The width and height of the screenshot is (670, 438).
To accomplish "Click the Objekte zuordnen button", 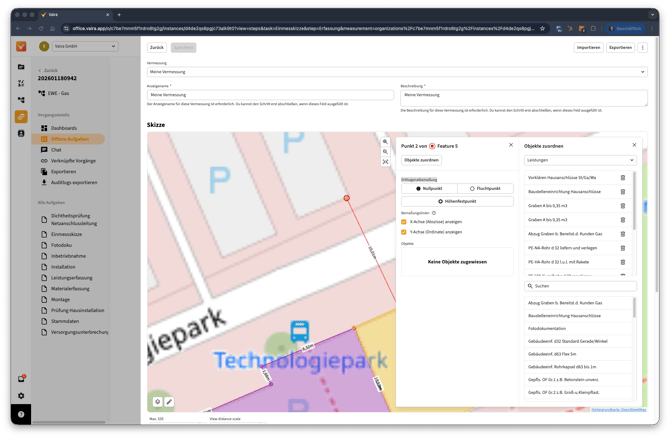I will [x=421, y=160].
